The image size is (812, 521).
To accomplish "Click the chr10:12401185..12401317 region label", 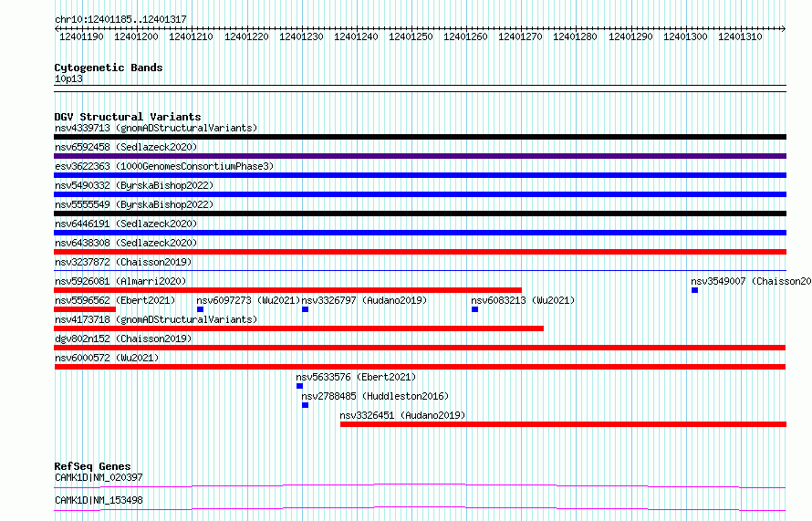I will (120, 19).
